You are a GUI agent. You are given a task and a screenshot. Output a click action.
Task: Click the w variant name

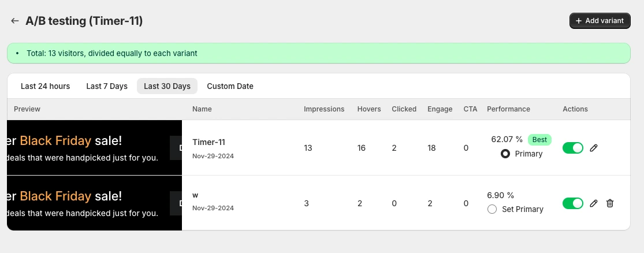pos(195,195)
